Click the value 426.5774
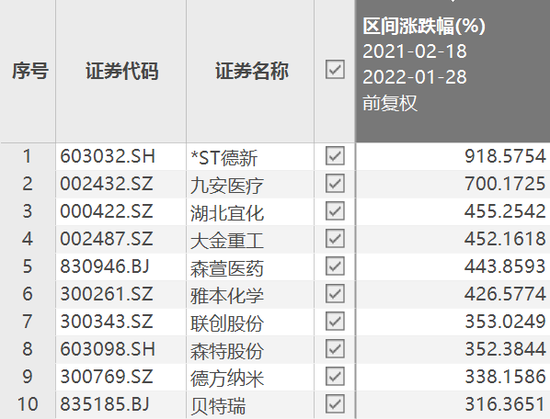This screenshot has height=419, width=550. (x=505, y=294)
